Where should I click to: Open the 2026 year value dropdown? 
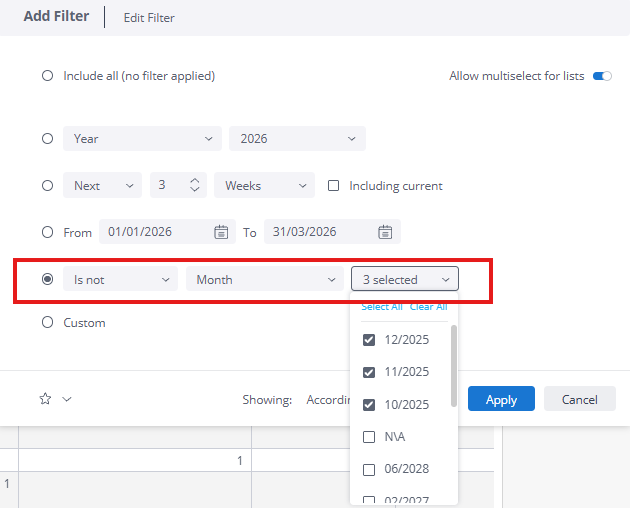[297, 139]
